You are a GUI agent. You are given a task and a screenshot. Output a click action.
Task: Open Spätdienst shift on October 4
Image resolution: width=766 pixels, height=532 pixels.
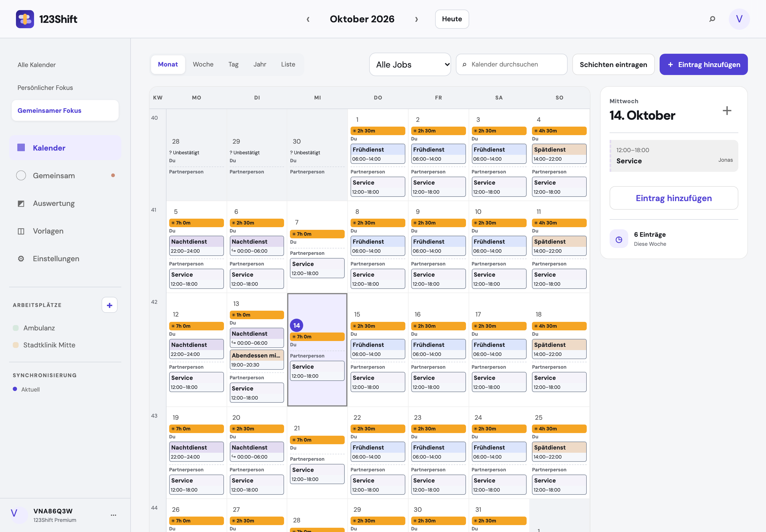[559, 154]
